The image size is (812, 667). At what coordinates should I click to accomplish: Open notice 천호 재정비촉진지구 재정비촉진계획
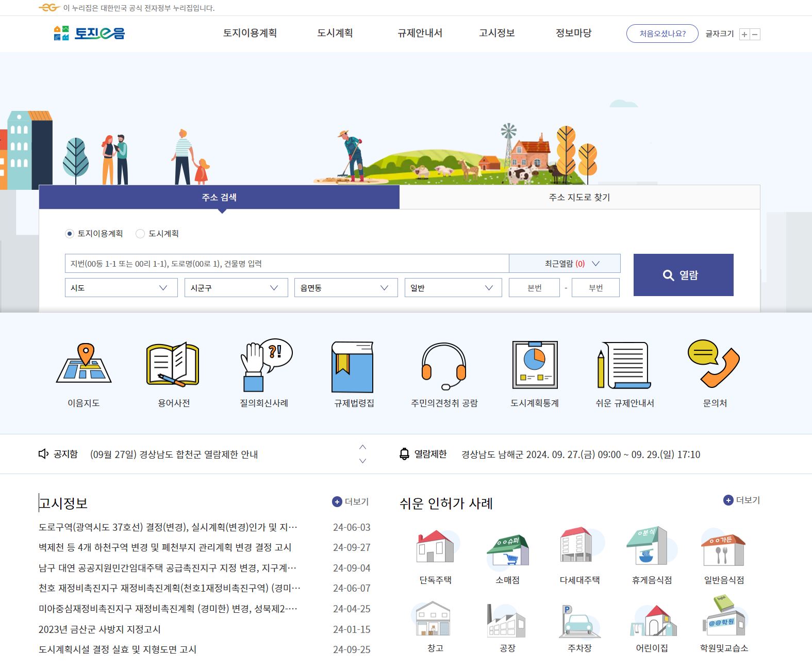(170, 588)
